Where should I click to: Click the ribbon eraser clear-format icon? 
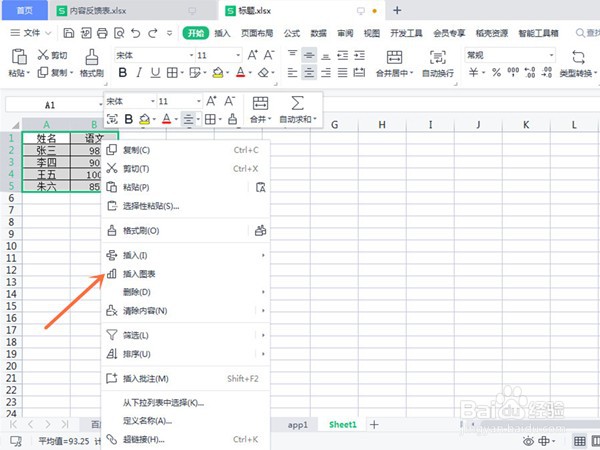[x=263, y=72]
